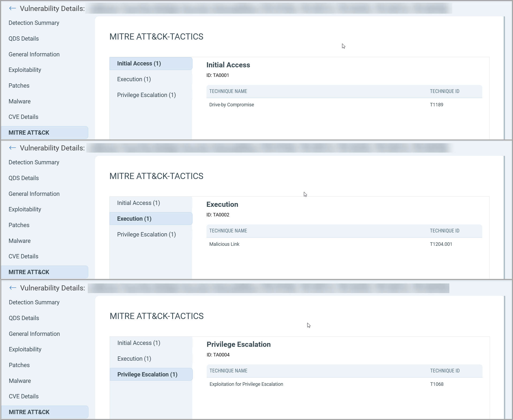Select Exploitability in the bottom panel sidebar
The image size is (513, 420).
tap(25, 349)
